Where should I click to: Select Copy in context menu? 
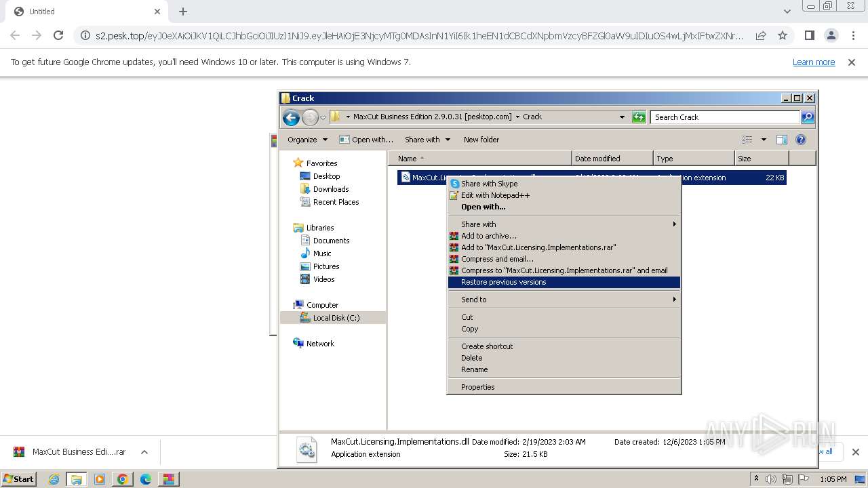click(564, 329)
